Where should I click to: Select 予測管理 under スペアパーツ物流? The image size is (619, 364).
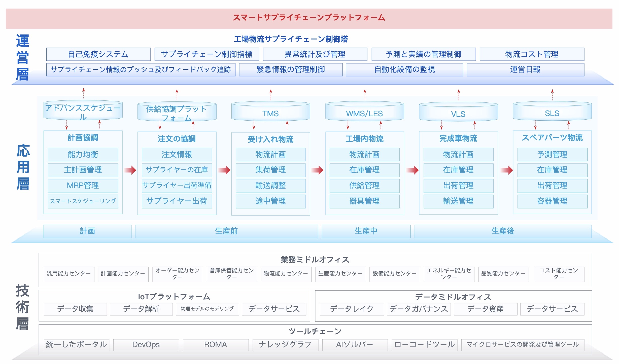552,155
